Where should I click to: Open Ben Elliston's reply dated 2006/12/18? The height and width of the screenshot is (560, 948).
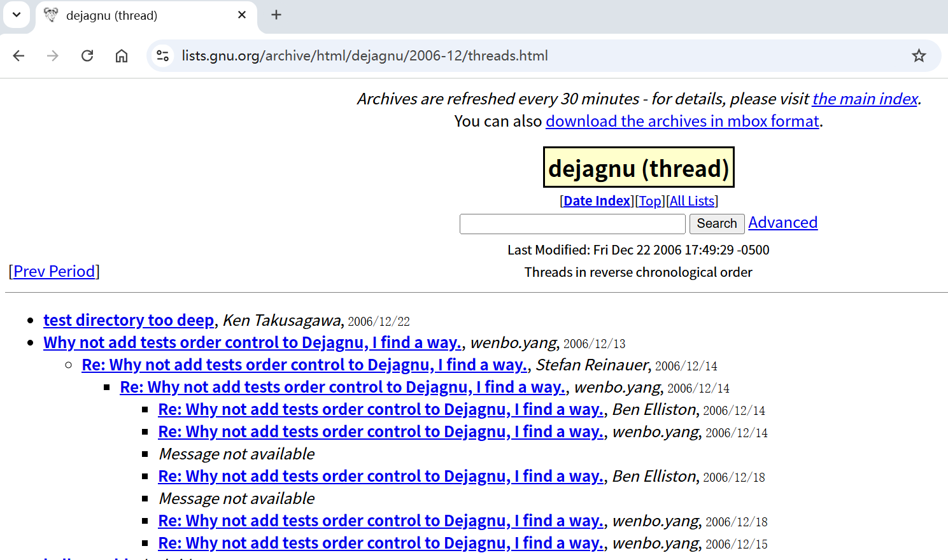[381, 476]
